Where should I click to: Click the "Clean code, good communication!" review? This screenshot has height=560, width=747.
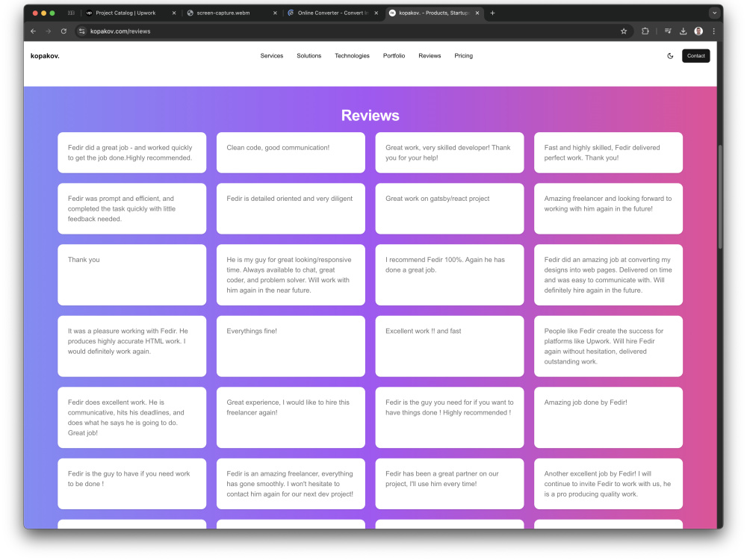coord(291,153)
